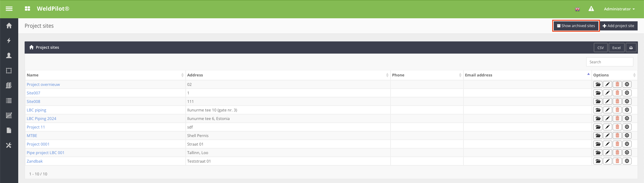Open the warning triangle notifications

point(591,9)
